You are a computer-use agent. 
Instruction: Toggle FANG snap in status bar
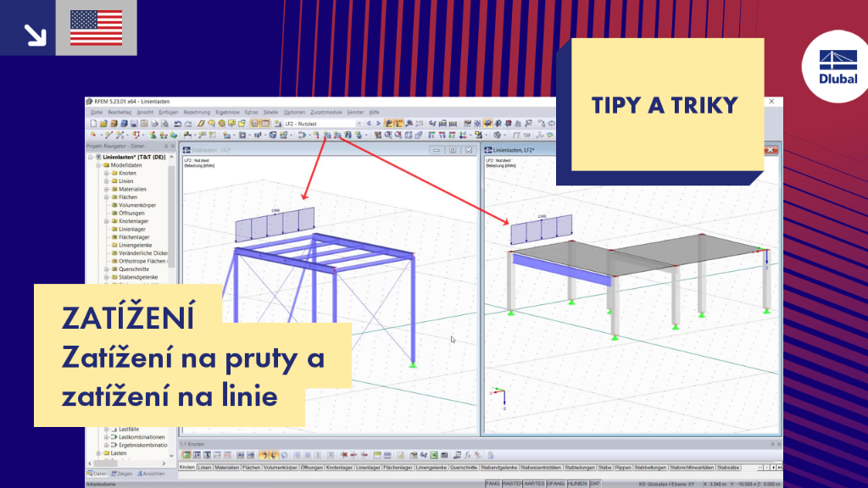click(x=492, y=484)
